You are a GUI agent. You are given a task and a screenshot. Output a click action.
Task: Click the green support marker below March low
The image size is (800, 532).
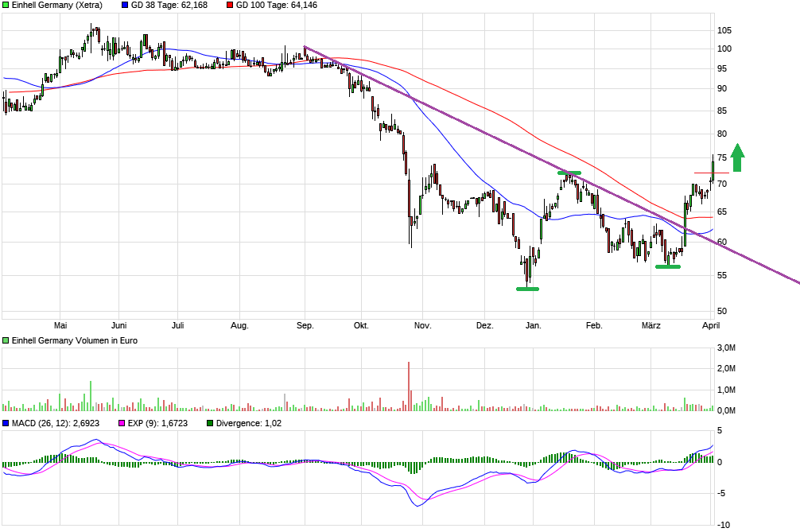pos(667,266)
